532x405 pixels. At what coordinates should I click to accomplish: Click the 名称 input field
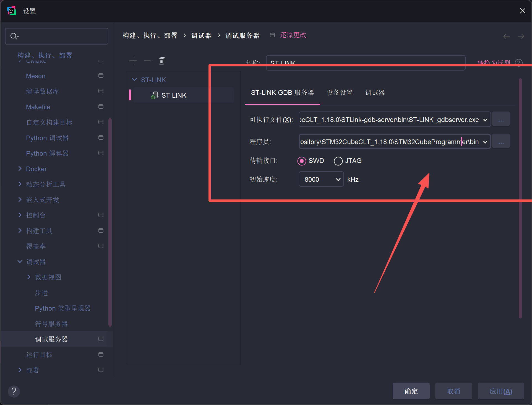pyautogui.click(x=366, y=63)
